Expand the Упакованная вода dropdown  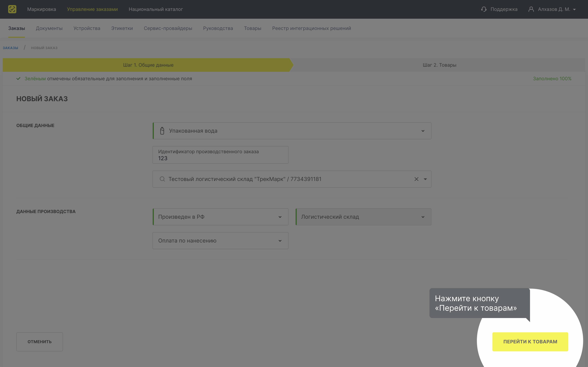(x=423, y=131)
